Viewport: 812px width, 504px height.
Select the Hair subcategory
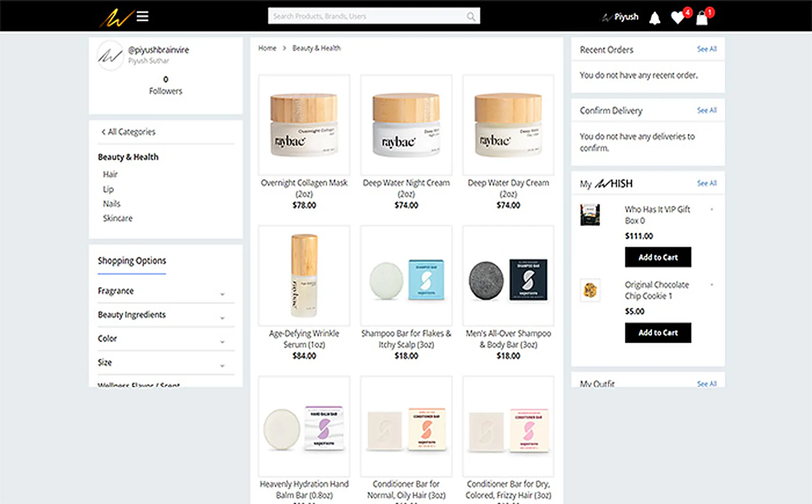(x=110, y=174)
